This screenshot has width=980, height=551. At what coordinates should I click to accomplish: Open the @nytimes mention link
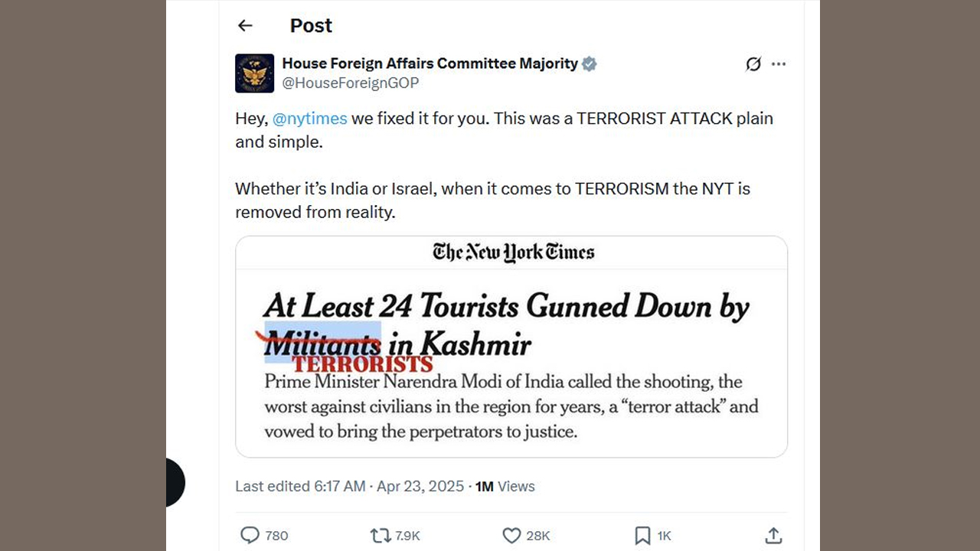pyautogui.click(x=309, y=119)
